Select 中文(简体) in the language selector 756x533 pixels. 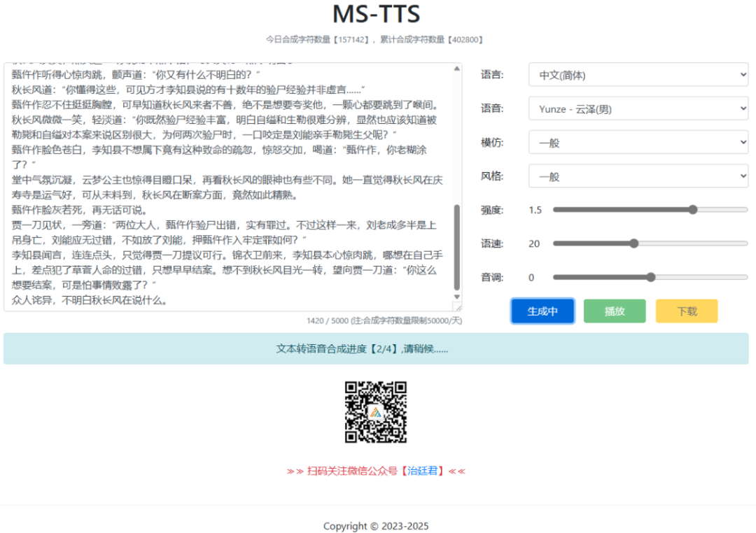[x=637, y=74]
